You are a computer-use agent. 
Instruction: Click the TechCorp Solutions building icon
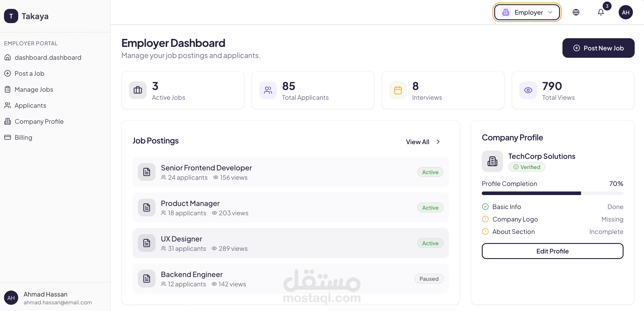pos(492,161)
